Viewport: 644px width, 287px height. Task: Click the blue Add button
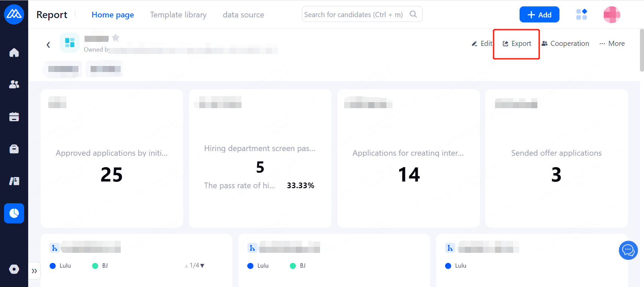pos(539,14)
